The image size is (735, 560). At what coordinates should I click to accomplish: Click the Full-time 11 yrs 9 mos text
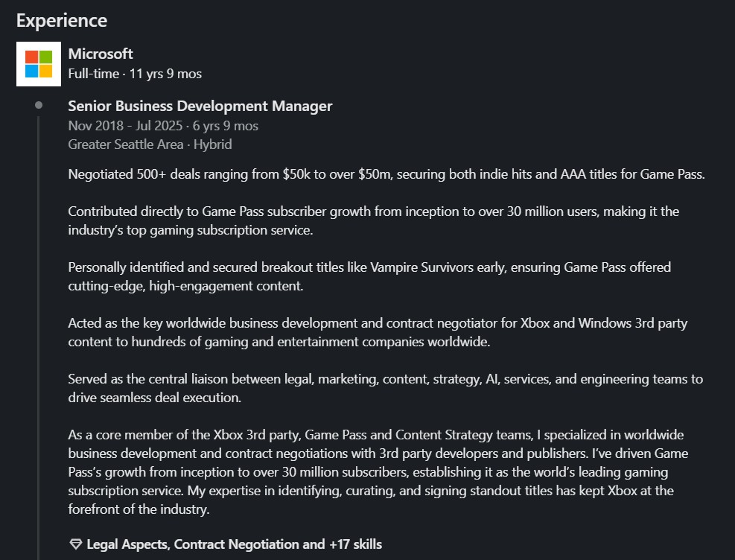point(135,74)
